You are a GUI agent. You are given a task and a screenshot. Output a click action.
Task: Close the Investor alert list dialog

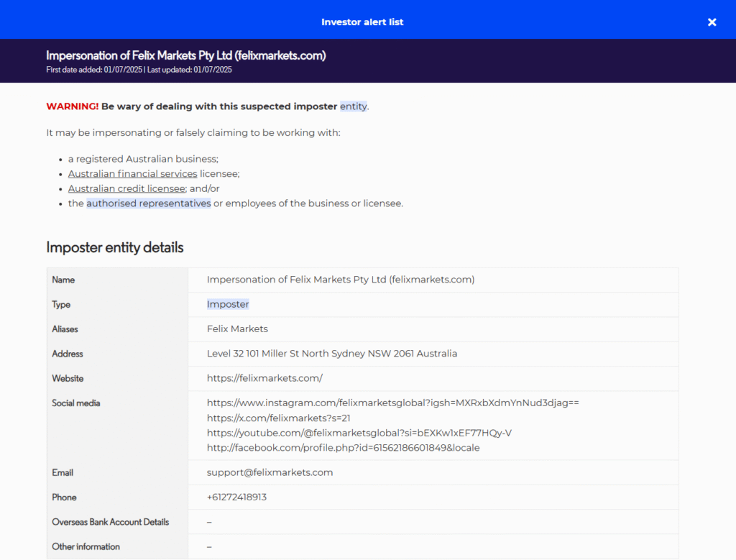712,22
